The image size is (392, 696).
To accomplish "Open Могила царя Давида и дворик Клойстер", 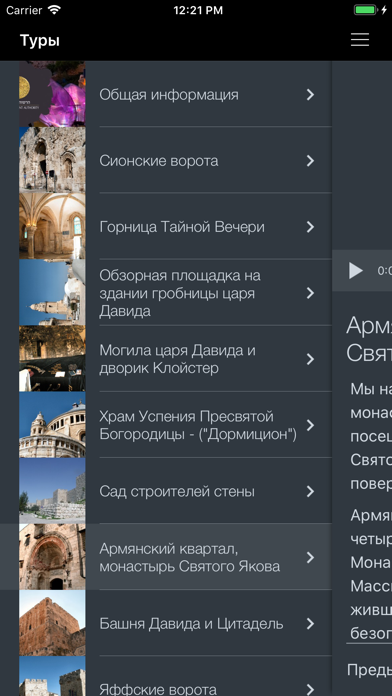I will coord(175,359).
